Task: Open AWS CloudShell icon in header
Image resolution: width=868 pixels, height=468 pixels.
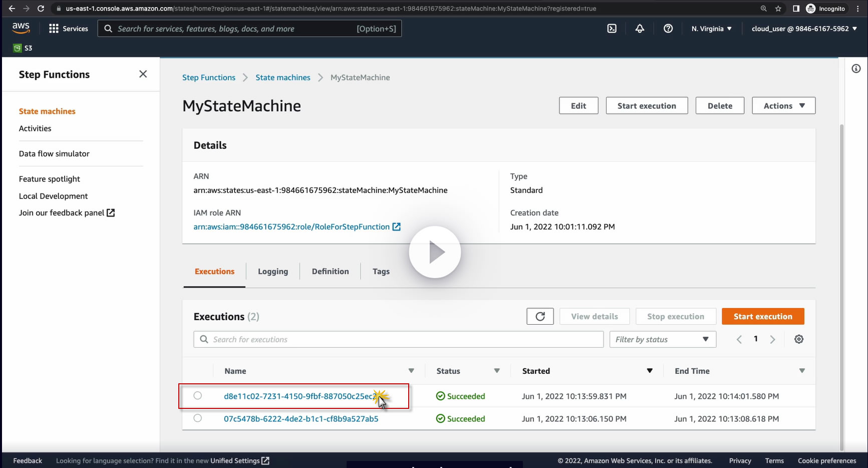Action: pos(612,29)
